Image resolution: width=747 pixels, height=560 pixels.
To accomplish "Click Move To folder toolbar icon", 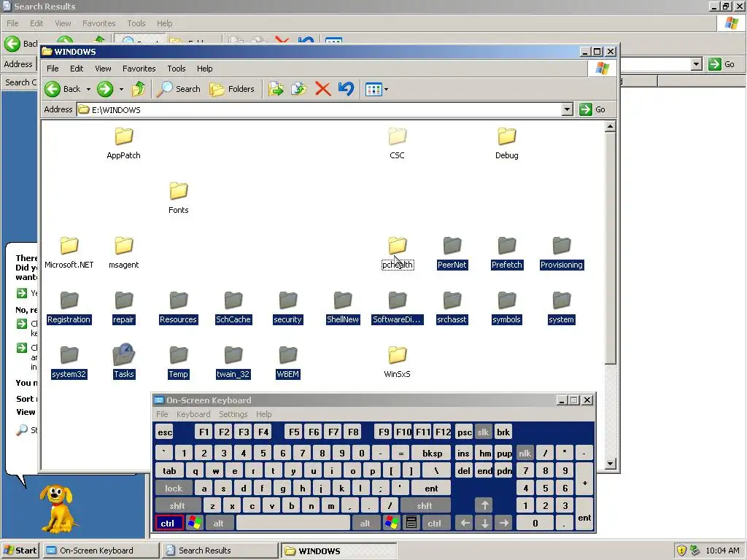I will (276, 89).
